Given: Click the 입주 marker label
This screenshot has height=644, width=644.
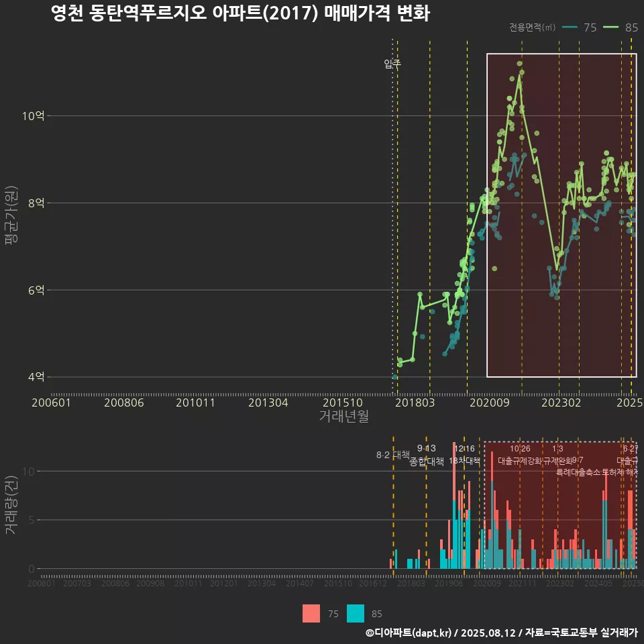Looking at the screenshot, I should pyautogui.click(x=392, y=64).
